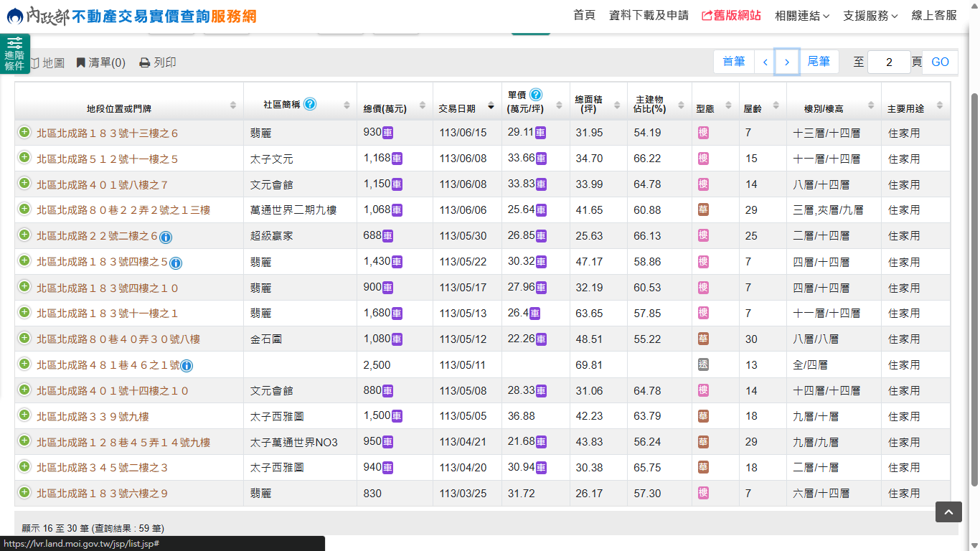Click the 內政部 site logo

pyautogui.click(x=132, y=15)
